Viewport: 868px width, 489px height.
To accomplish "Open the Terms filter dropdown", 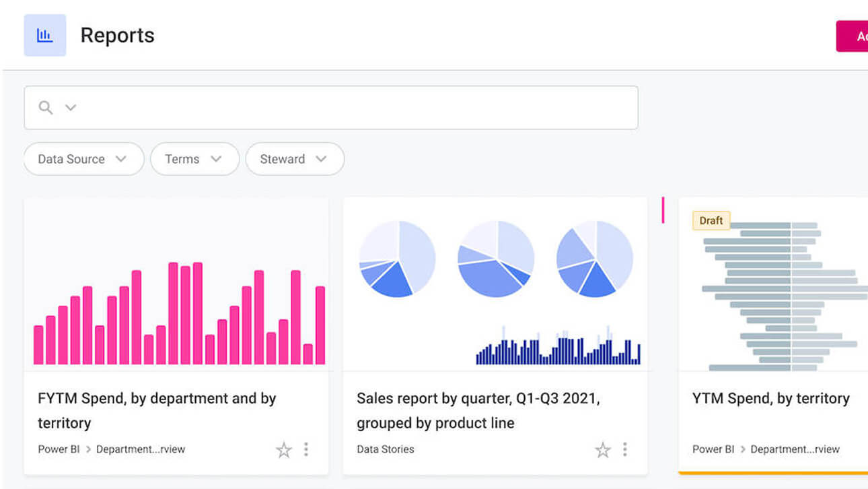I will (194, 160).
